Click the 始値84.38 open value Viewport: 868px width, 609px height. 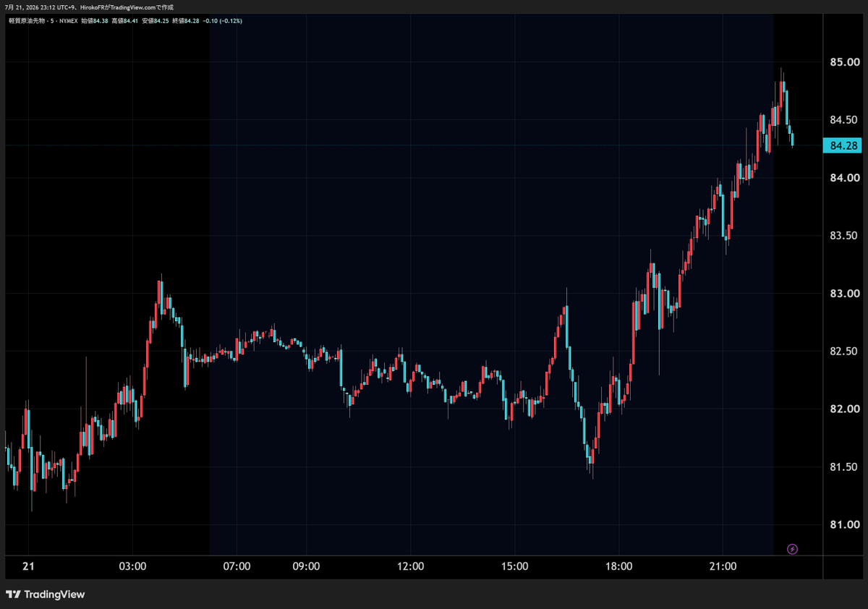coord(94,21)
